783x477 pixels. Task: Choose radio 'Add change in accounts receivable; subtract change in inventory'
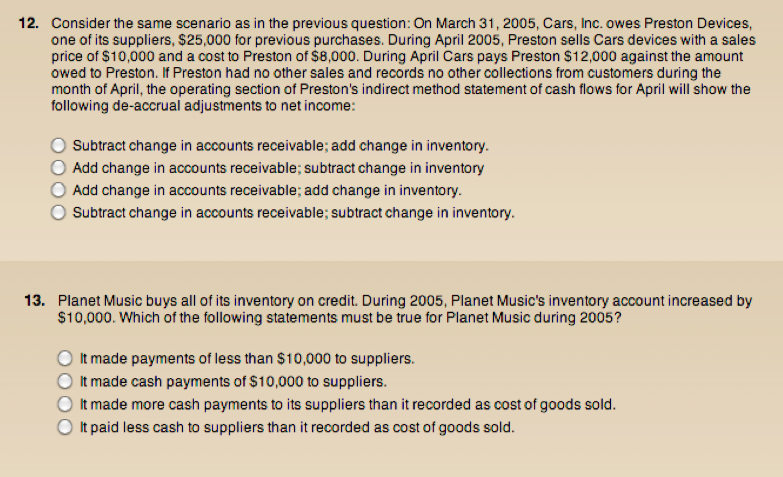click(58, 168)
